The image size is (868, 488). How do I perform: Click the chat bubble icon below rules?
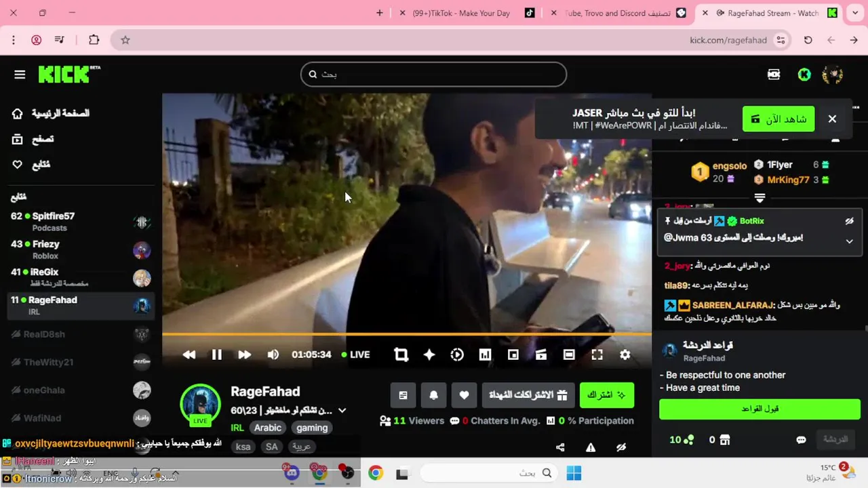(801, 440)
